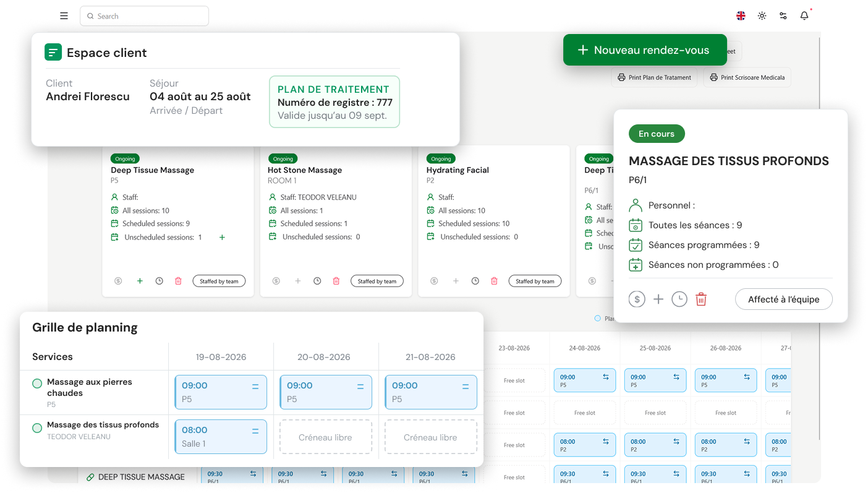Open clock icon on Hydrating Facial card
Viewport: 868px width, 493px height.
pos(475,281)
